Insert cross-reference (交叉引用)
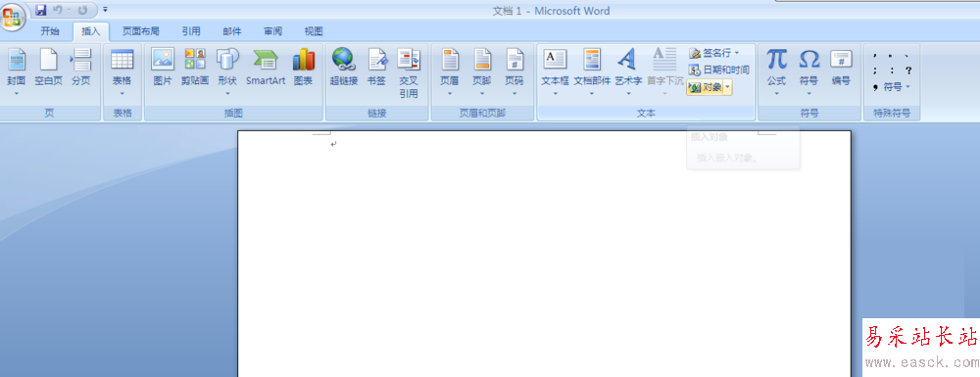The height and width of the screenshot is (377, 980). (408, 73)
